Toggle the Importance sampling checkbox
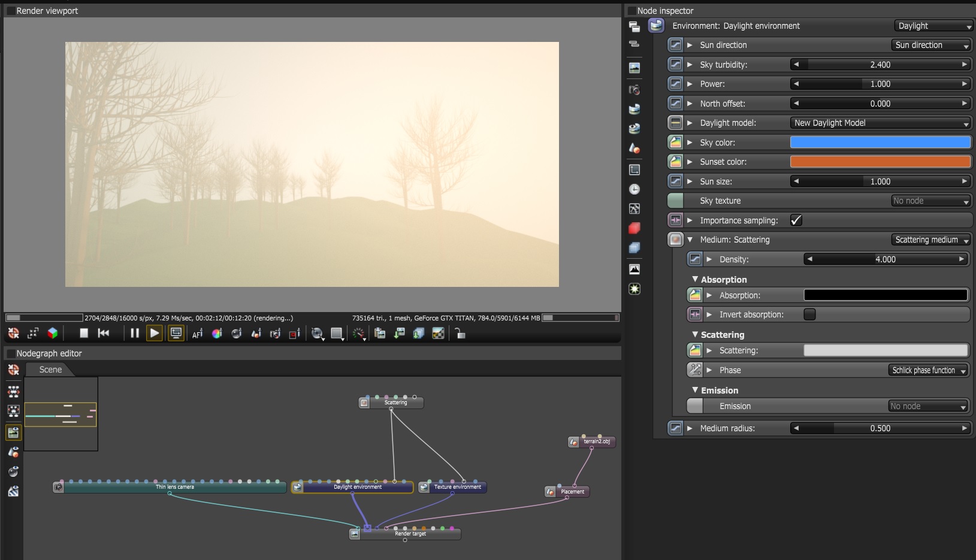The width and height of the screenshot is (976, 560). pos(796,220)
